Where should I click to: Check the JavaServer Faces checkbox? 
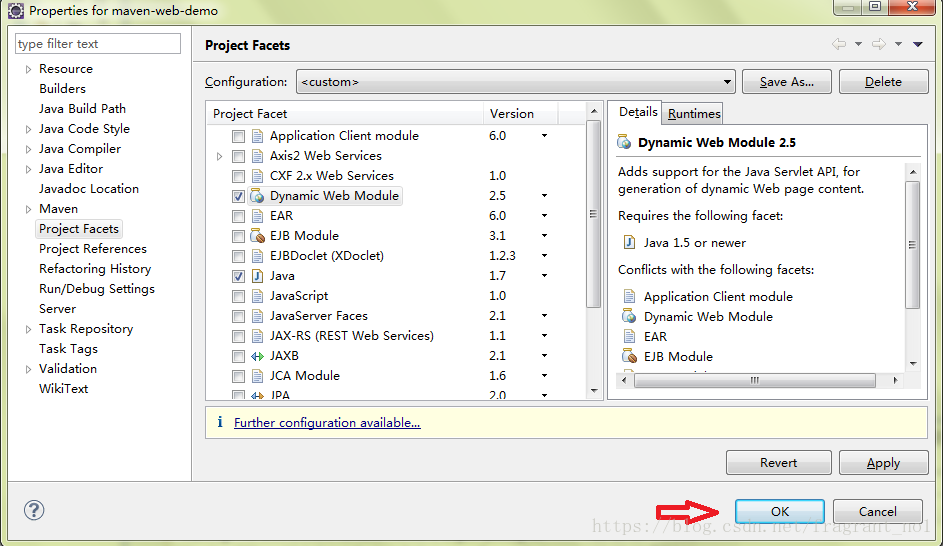click(238, 316)
